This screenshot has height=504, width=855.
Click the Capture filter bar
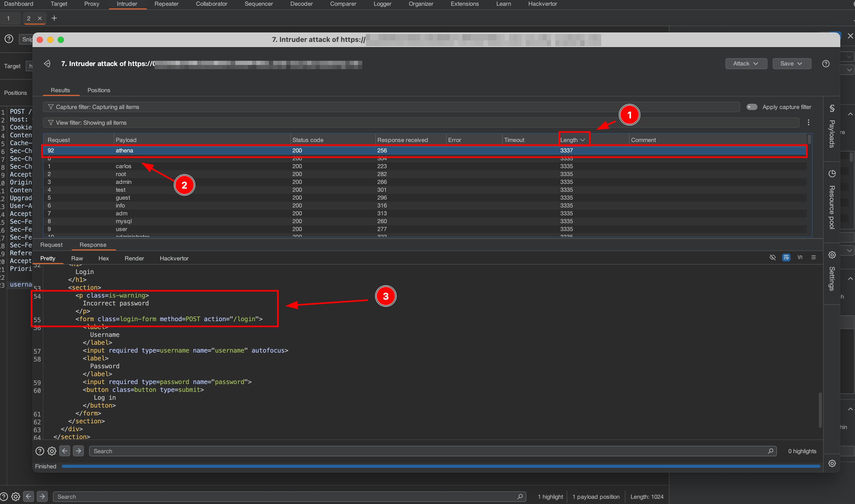click(391, 107)
